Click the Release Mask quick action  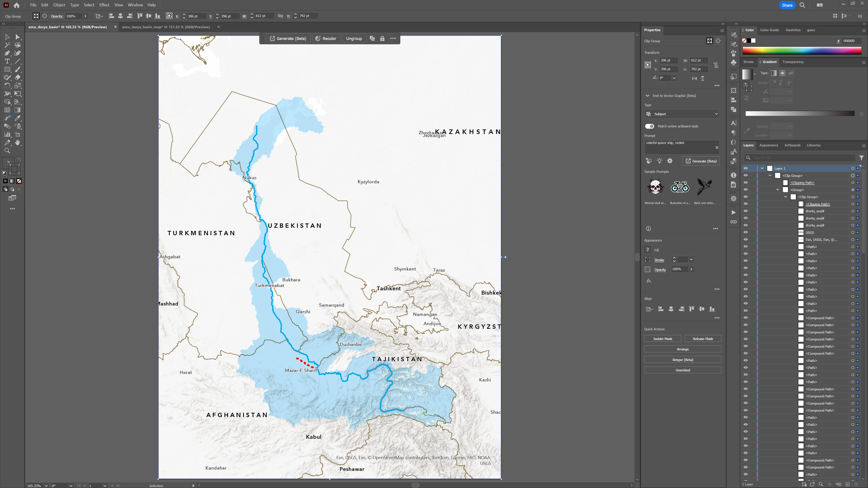[703, 338]
